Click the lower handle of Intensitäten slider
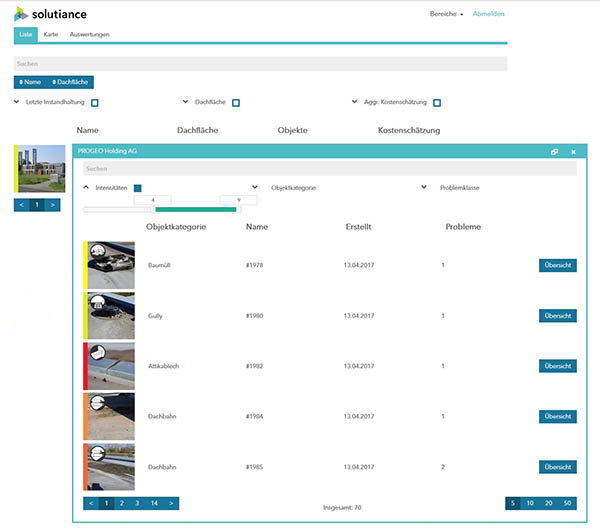 click(153, 209)
